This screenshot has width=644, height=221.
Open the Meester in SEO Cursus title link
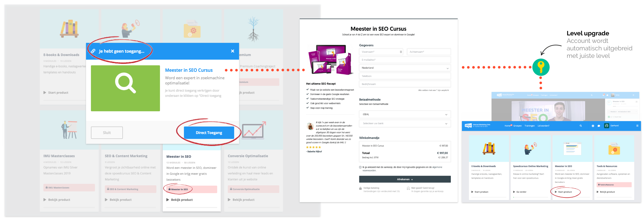[189, 70]
